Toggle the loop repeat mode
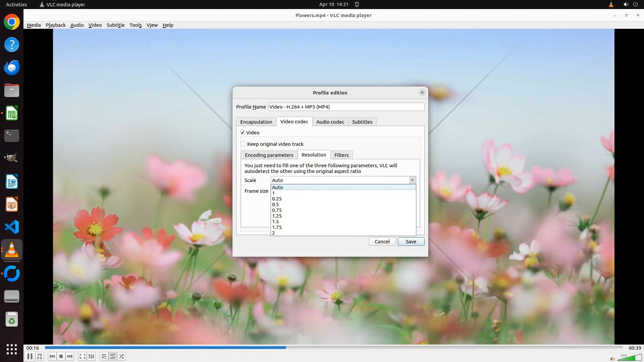644x362 pixels. 113,356
